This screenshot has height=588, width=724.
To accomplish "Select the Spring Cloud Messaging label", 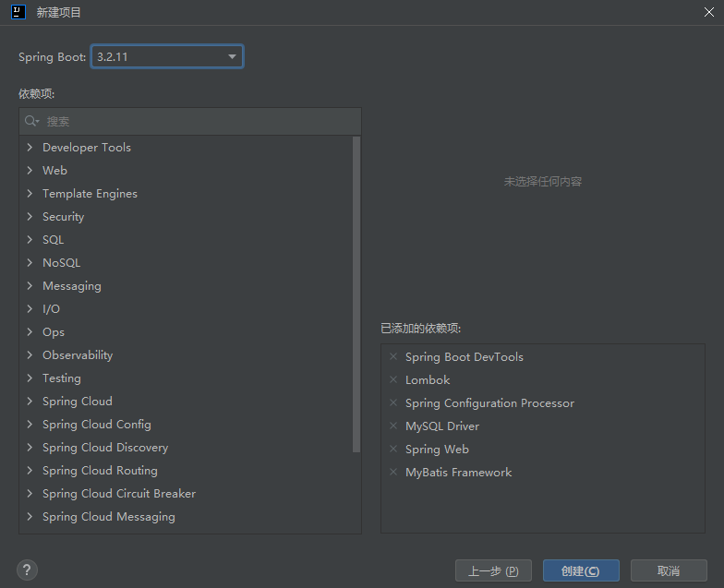I will 109,517.
